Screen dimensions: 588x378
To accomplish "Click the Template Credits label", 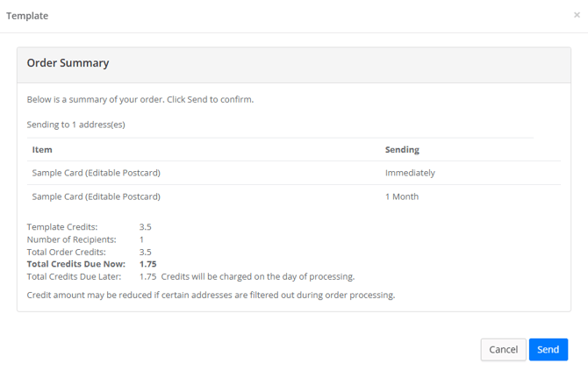I will pyautogui.click(x=62, y=226).
